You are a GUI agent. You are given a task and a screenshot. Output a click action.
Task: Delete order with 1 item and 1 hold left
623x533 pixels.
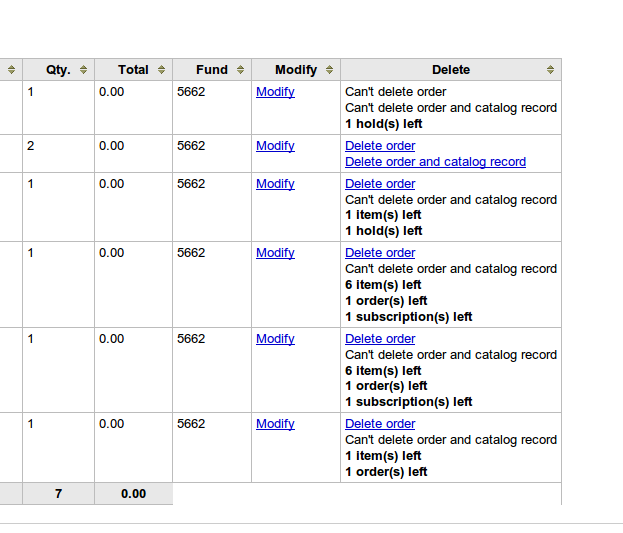coord(380,184)
